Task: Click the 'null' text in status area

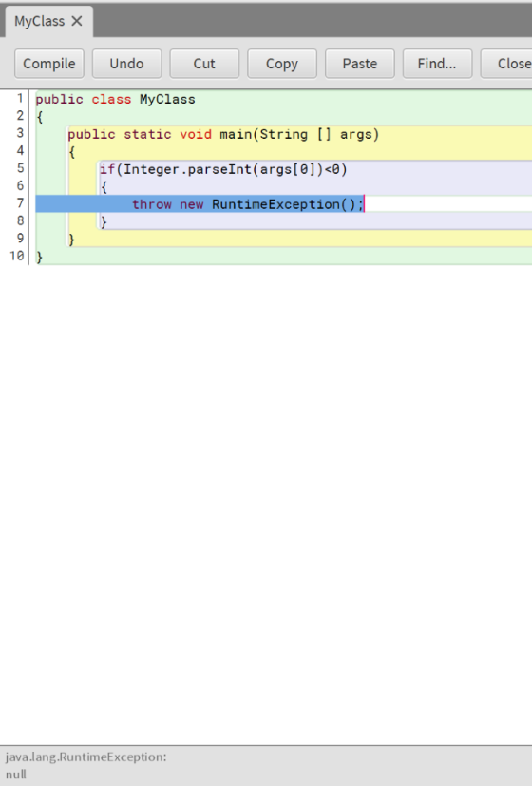Action: point(16,775)
